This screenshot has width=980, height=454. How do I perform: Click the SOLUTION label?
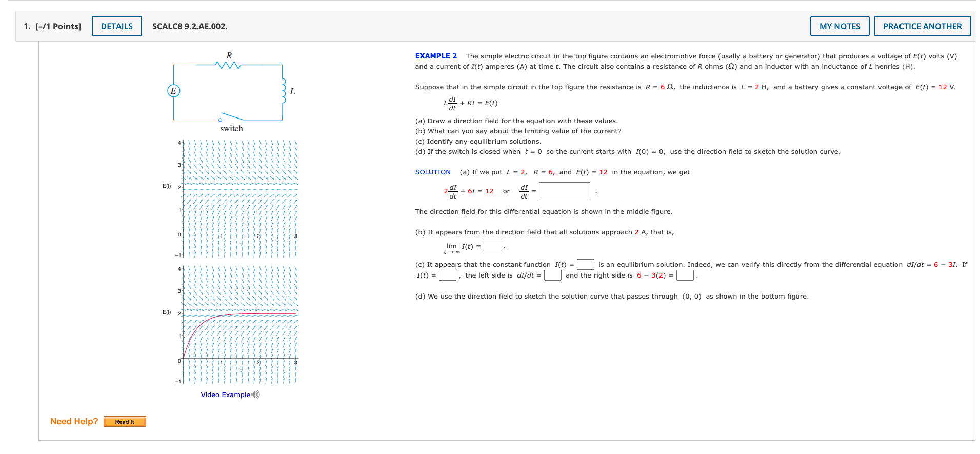(433, 172)
